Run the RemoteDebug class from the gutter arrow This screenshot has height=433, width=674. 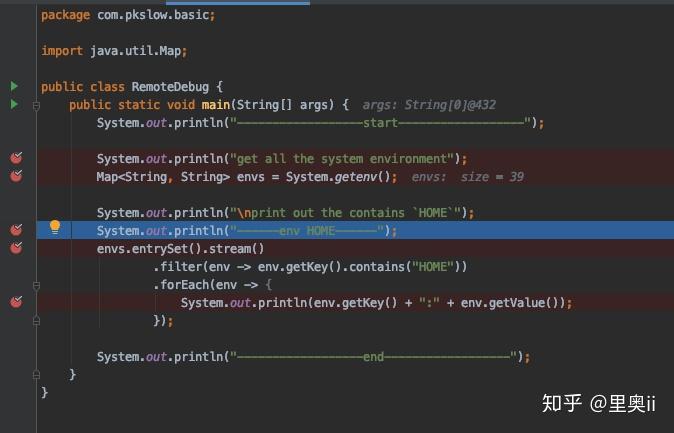(14, 86)
